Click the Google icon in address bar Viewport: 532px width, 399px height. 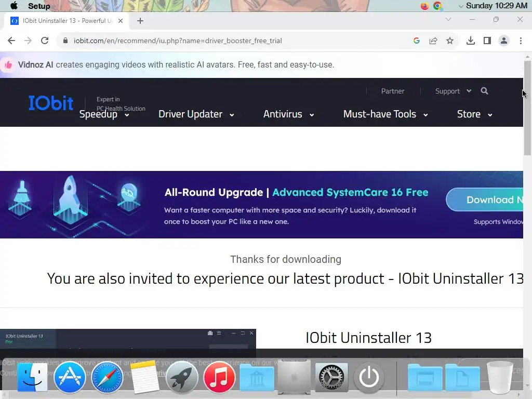click(x=417, y=41)
